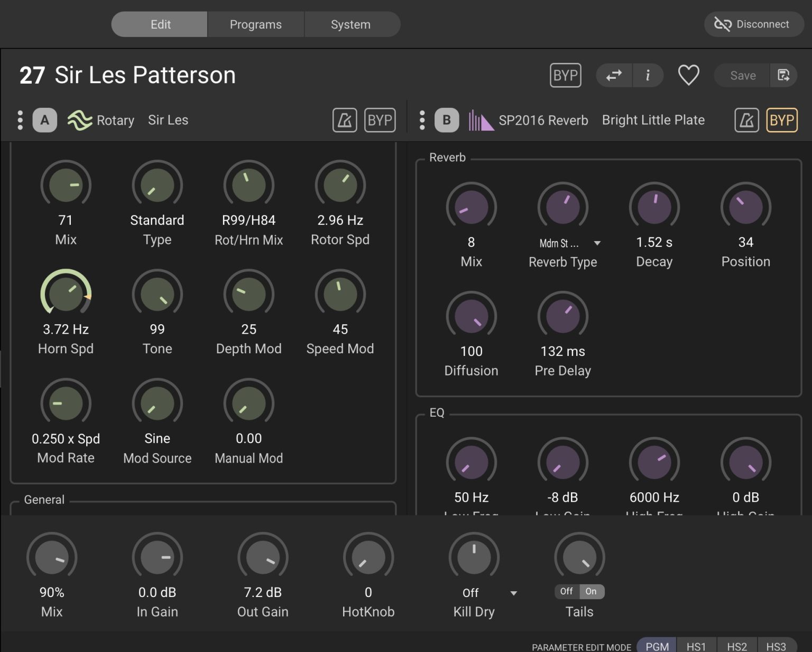
Task: Open the Kill Dry dropdown arrow
Action: click(x=513, y=593)
